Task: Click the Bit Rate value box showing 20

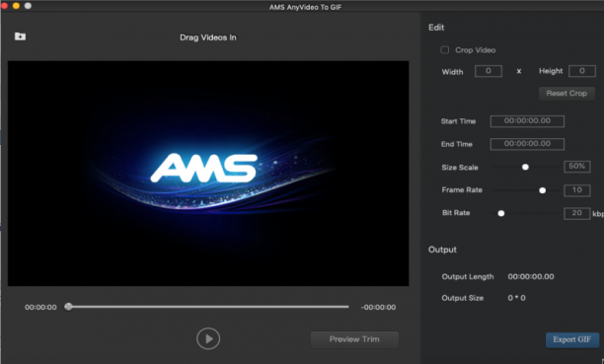Action: coord(577,213)
